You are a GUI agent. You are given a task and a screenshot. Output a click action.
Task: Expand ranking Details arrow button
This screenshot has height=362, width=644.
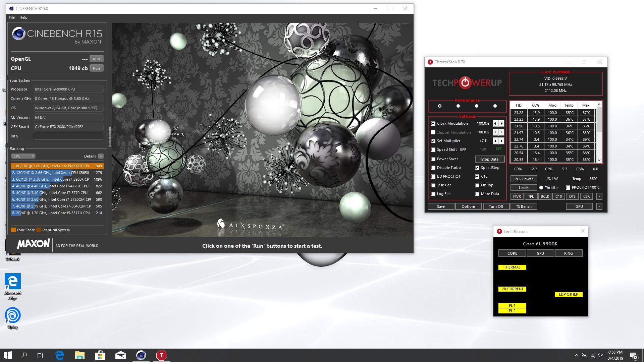[101, 156]
